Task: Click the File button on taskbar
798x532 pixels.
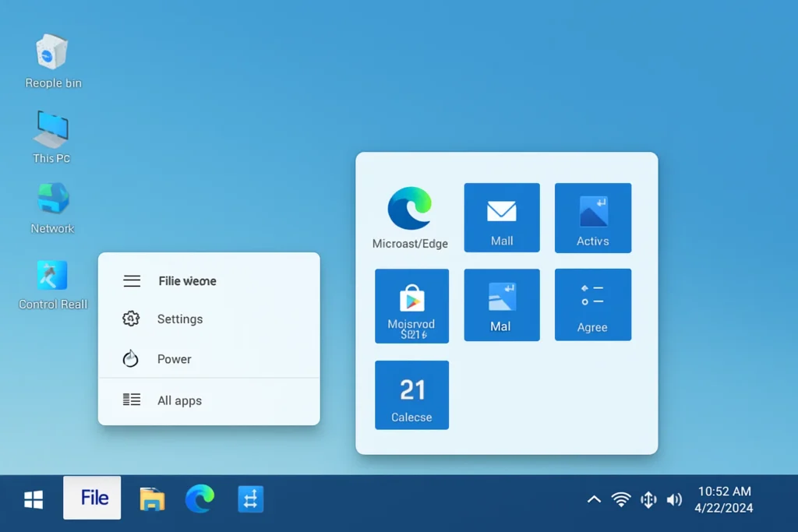Action: point(92,498)
